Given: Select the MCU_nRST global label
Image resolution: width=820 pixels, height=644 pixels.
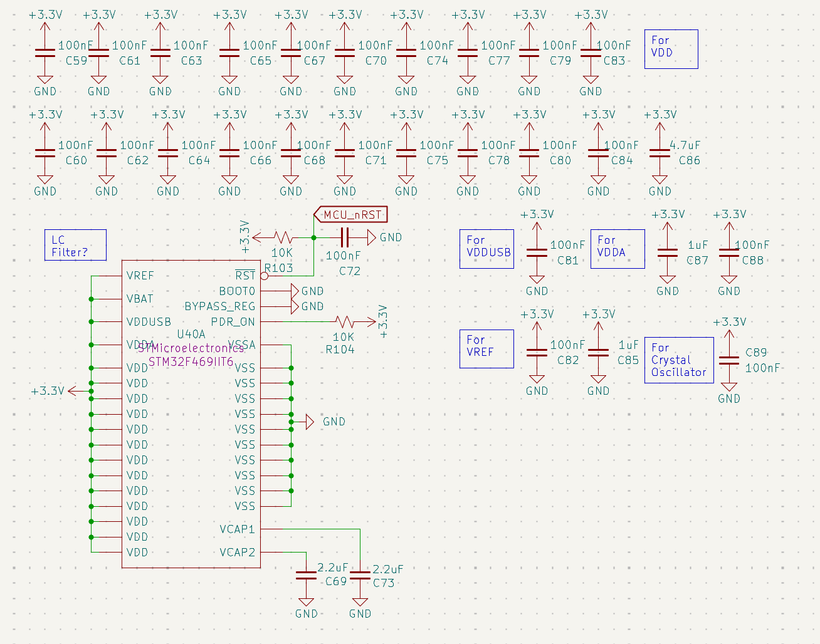Looking at the screenshot, I should coord(350,215).
